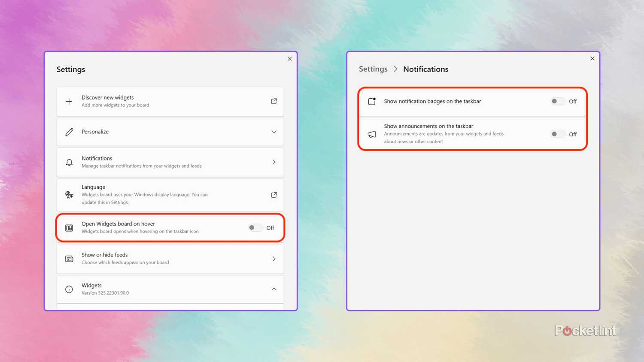Select the Personalize pencil icon
The width and height of the screenshot is (644, 362).
click(69, 132)
